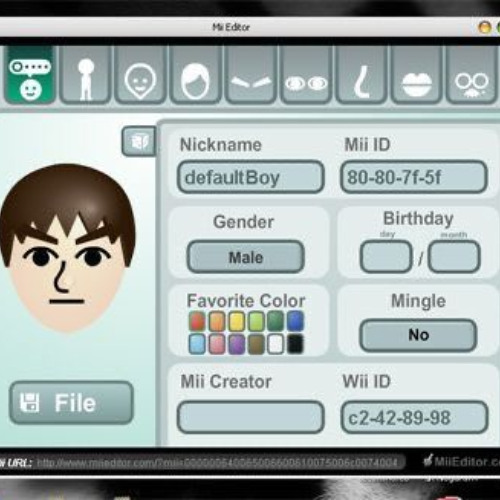Select the lips mouth tab
The image size is (500, 500).
pos(417,75)
